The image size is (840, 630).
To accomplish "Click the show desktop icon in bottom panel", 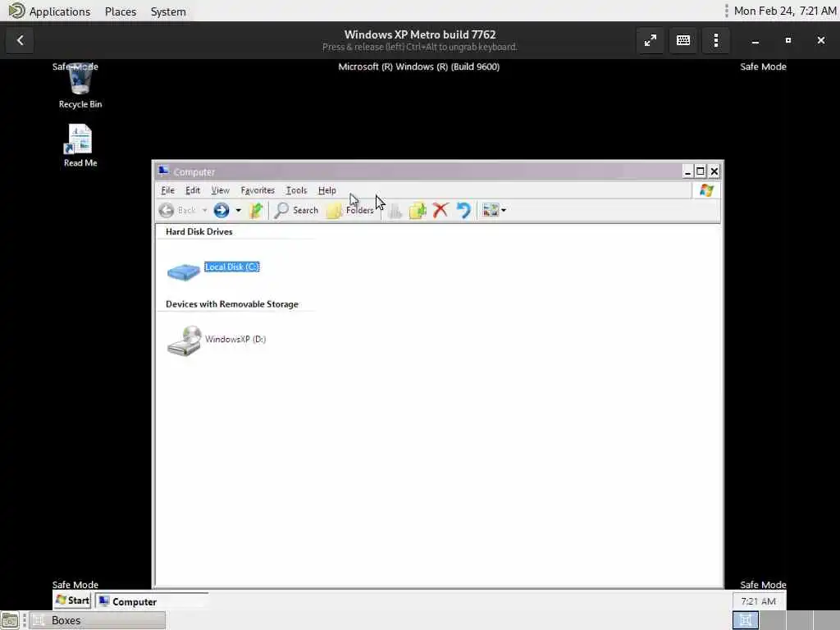I will coord(10,620).
